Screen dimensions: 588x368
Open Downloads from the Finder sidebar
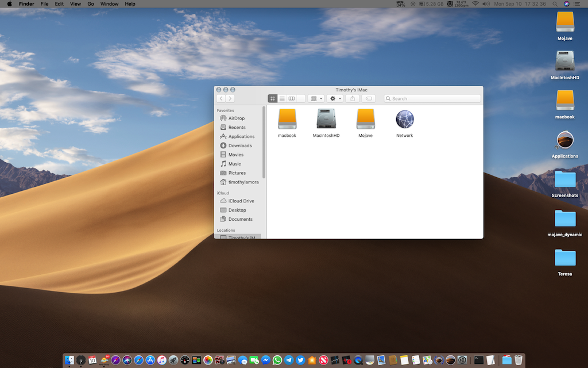click(x=239, y=145)
